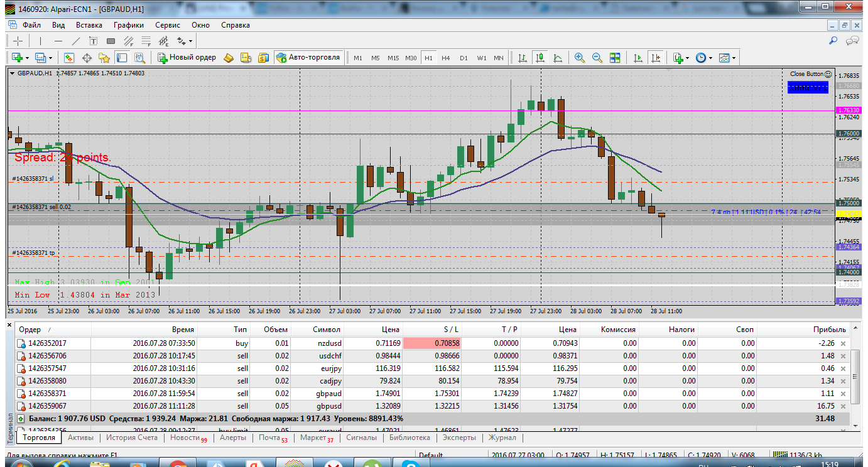Viewport: 868px width, 467px height.
Task: Switch chart to M15 timeframe
Action: click(393, 58)
